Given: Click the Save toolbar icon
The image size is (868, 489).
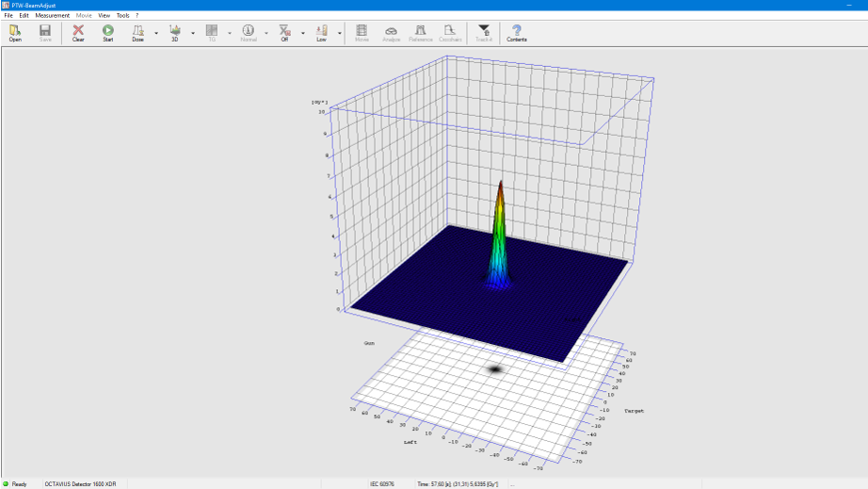Looking at the screenshot, I should coord(45,33).
